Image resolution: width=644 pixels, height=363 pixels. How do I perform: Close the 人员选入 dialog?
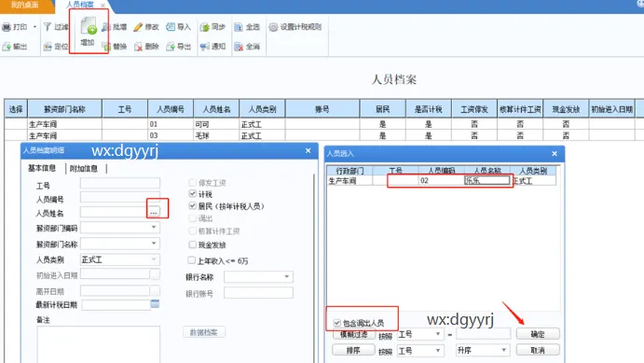point(555,154)
